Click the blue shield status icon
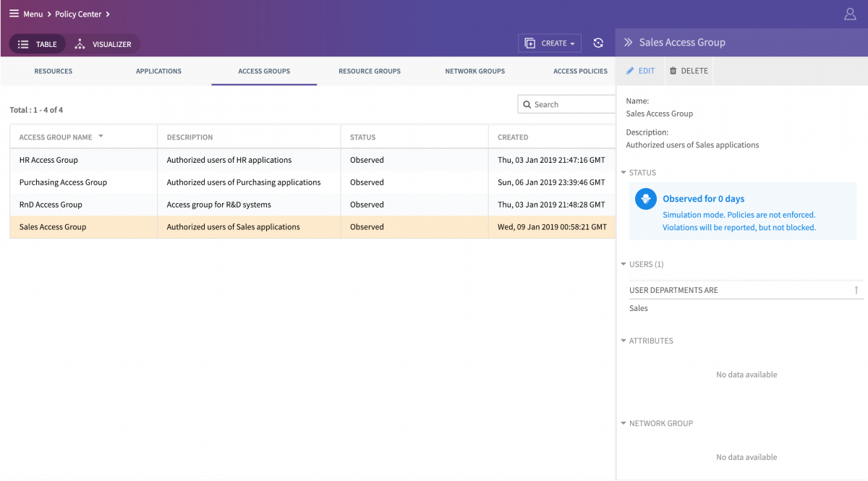 pyautogui.click(x=644, y=198)
